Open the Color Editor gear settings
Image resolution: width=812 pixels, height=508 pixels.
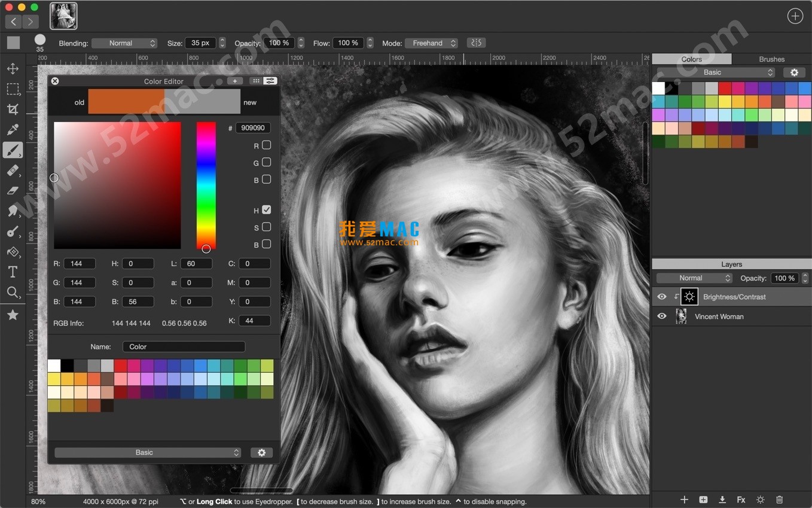(261, 453)
